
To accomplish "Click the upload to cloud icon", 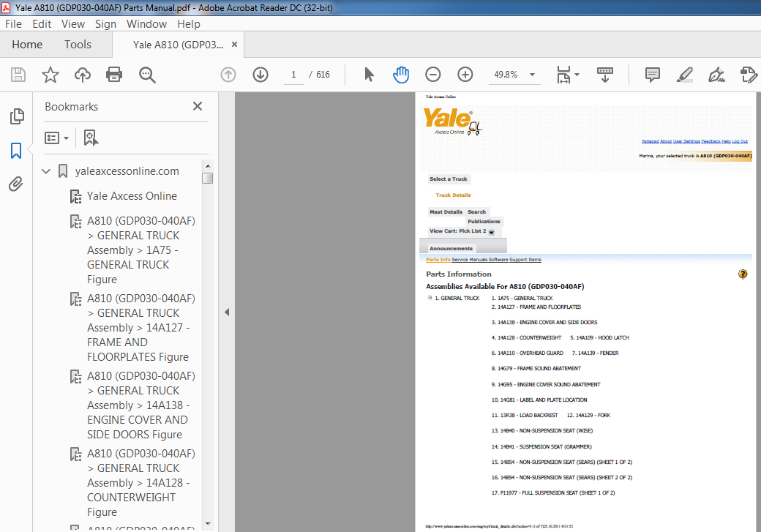I will point(83,75).
